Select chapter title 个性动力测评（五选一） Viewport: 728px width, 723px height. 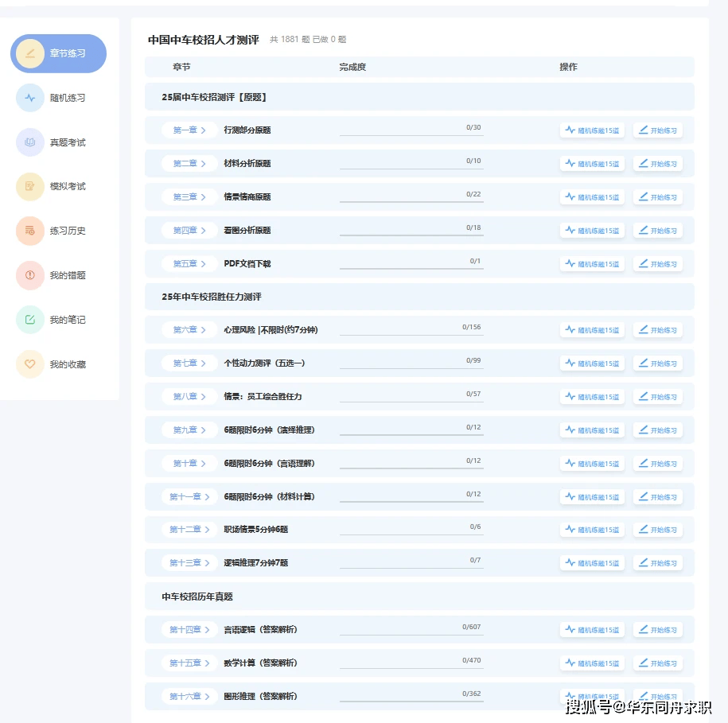(x=264, y=363)
